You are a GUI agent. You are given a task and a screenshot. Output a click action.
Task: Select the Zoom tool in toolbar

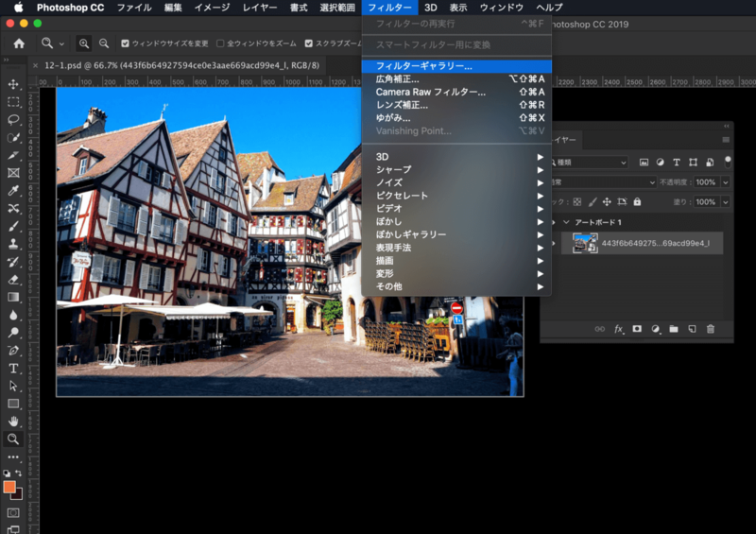[x=13, y=439]
